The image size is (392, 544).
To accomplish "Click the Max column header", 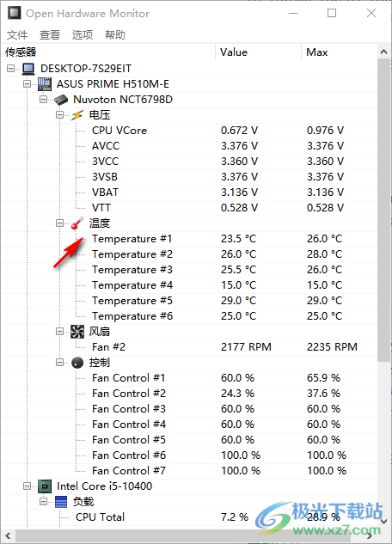I will click(339, 52).
